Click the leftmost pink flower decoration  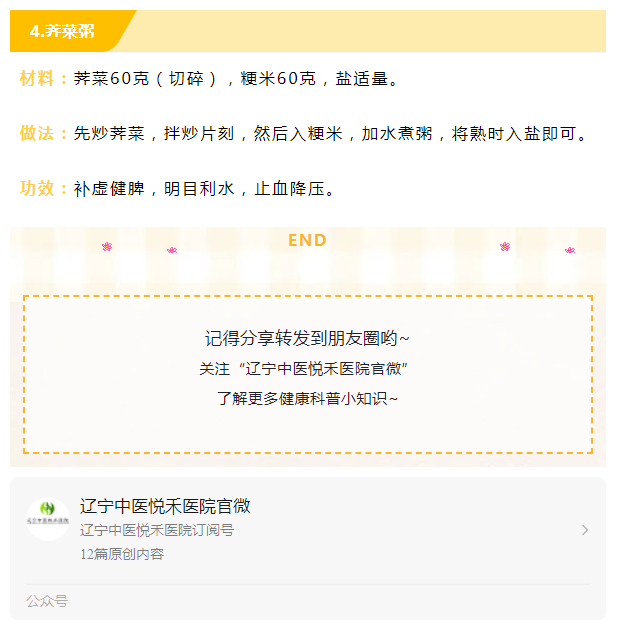click(x=107, y=246)
